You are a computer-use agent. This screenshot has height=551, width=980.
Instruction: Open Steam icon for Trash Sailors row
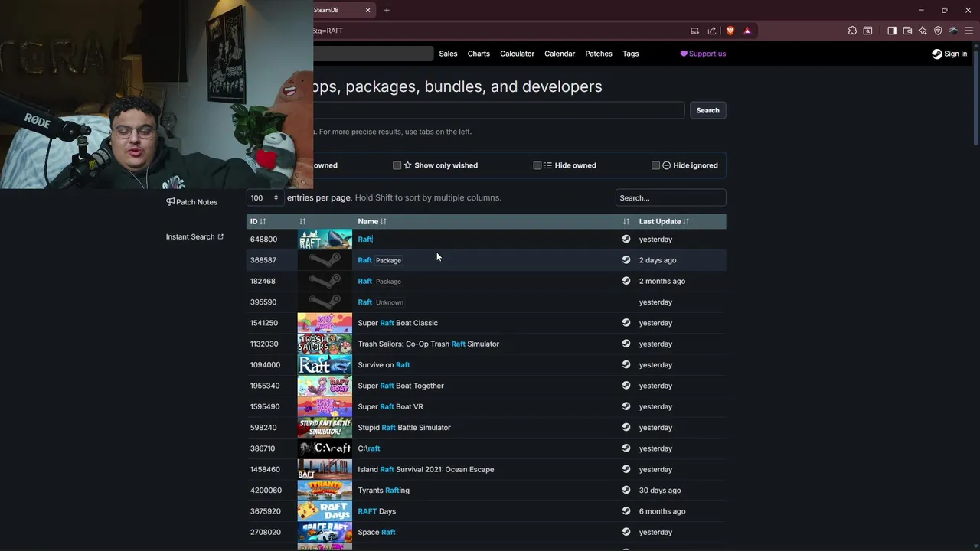tap(626, 344)
